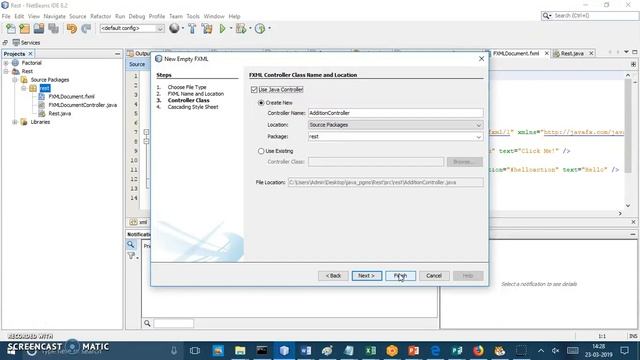Click the Profile Project toolbar icon
The image size is (640, 360).
coord(260,28)
